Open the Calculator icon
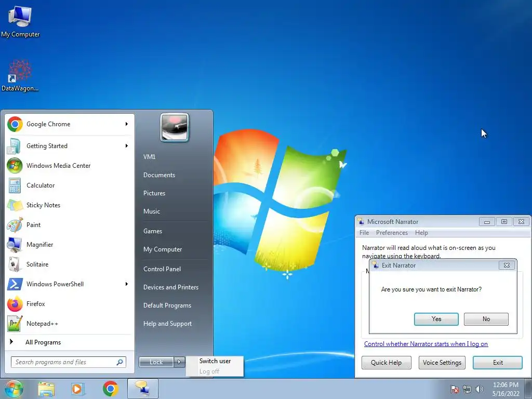This screenshot has height=399, width=532. [x=15, y=185]
